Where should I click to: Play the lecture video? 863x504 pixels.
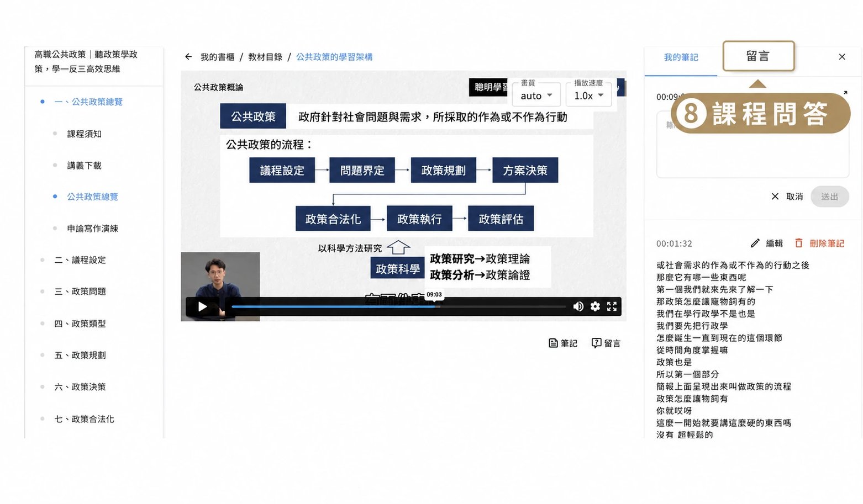[x=202, y=306]
